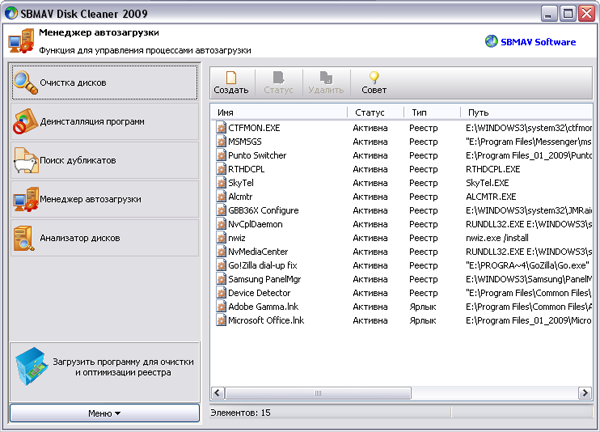Click icon of CTFMON.EXE entry
600x432 pixels.
tap(221, 128)
